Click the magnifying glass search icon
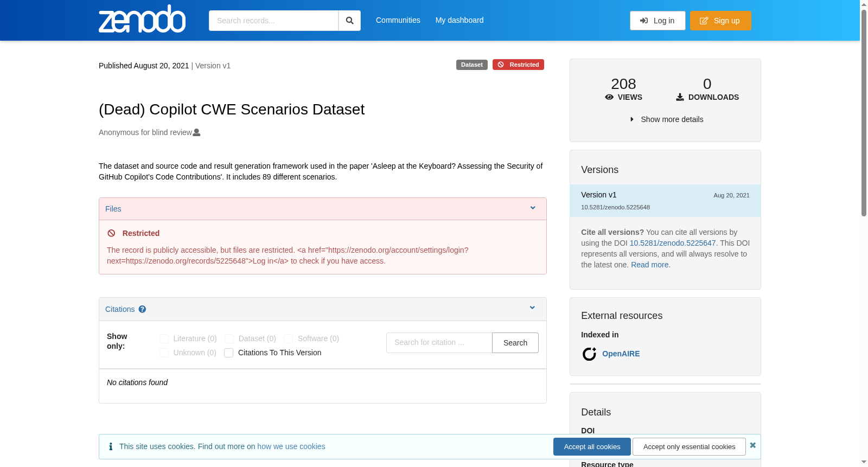This screenshot has height=467, width=868. point(349,21)
